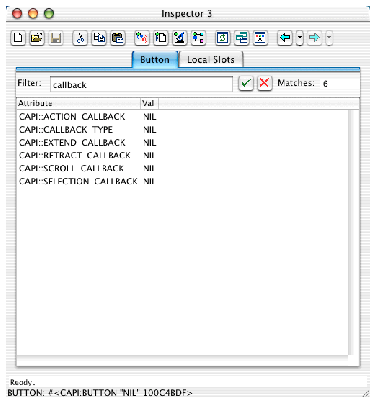Switch to the Button tab
This screenshot has width=377, height=406.
click(x=155, y=60)
